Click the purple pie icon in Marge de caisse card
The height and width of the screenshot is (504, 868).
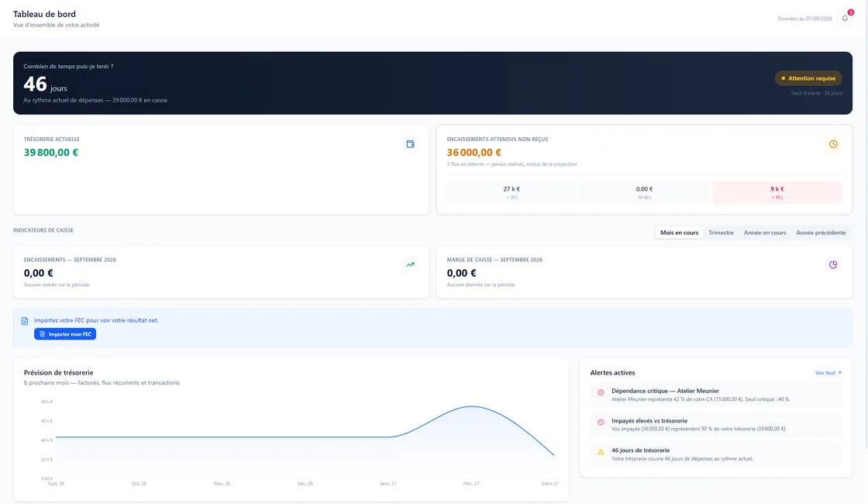[833, 264]
